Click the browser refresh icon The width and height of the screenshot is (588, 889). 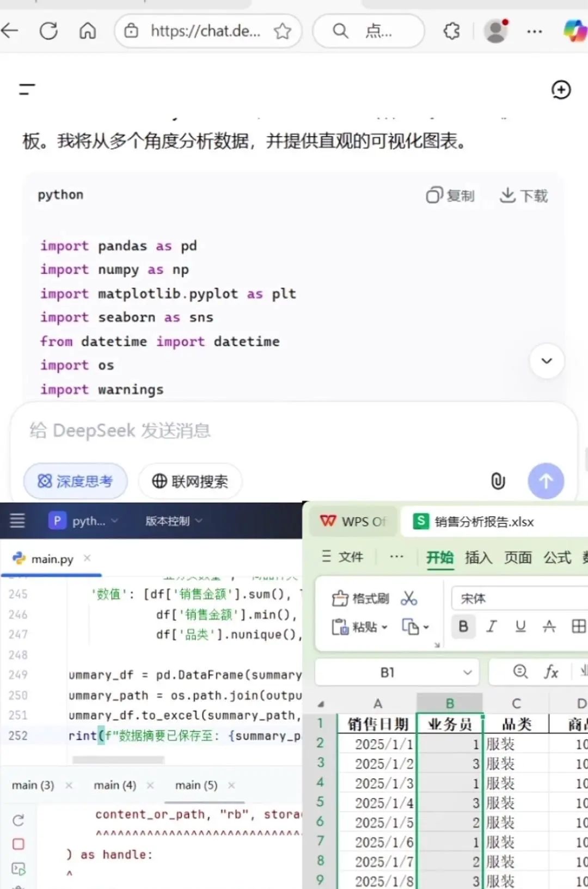pos(48,31)
